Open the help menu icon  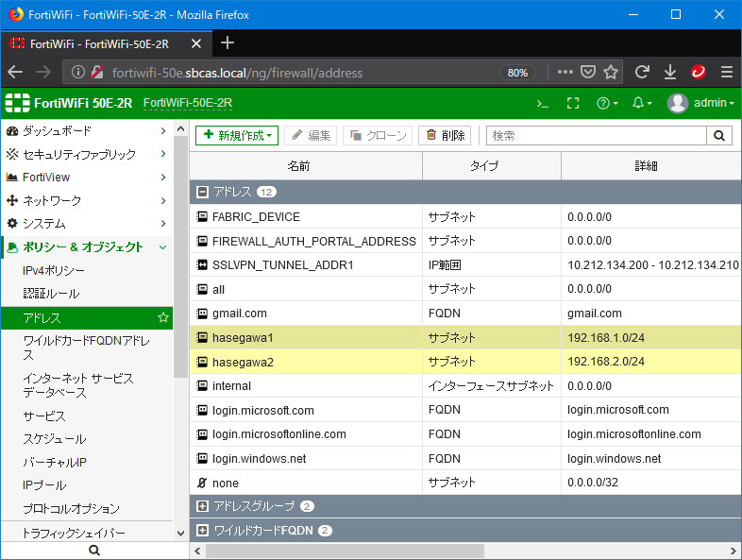[x=607, y=103]
